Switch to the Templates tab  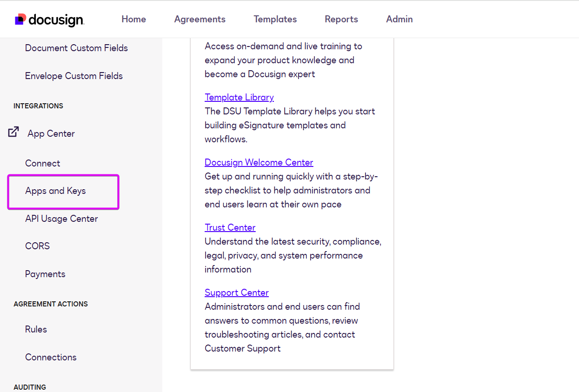click(275, 19)
